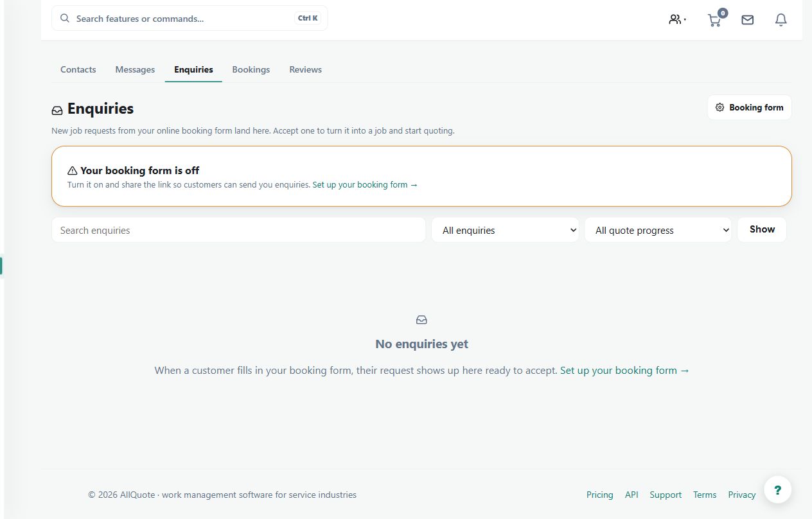Open the Privacy footer link
812x519 pixels.
741,495
